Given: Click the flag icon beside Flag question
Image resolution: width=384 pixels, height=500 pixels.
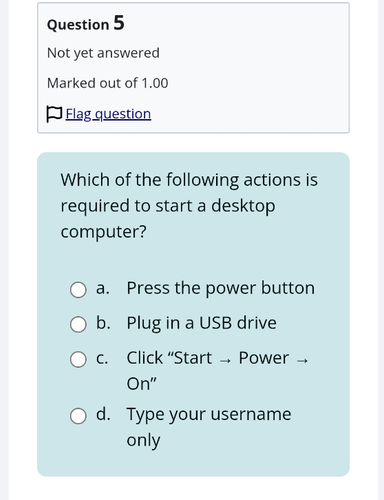Looking at the screenshot, I should pos(54,114).
